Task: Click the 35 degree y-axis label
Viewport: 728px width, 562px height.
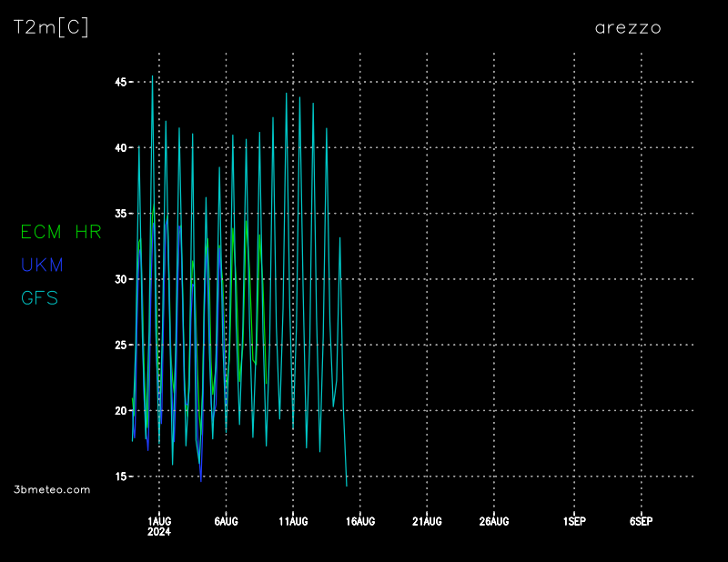Action: pos(121,214)
